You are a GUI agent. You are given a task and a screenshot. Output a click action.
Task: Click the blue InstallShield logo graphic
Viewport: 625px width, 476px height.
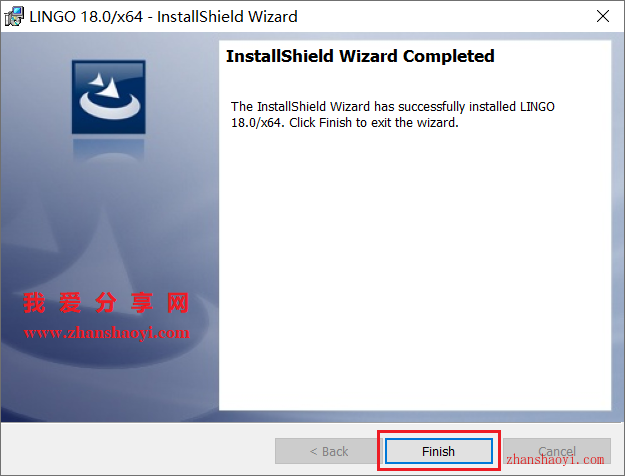pyautogui.click(x=109, y=97)
